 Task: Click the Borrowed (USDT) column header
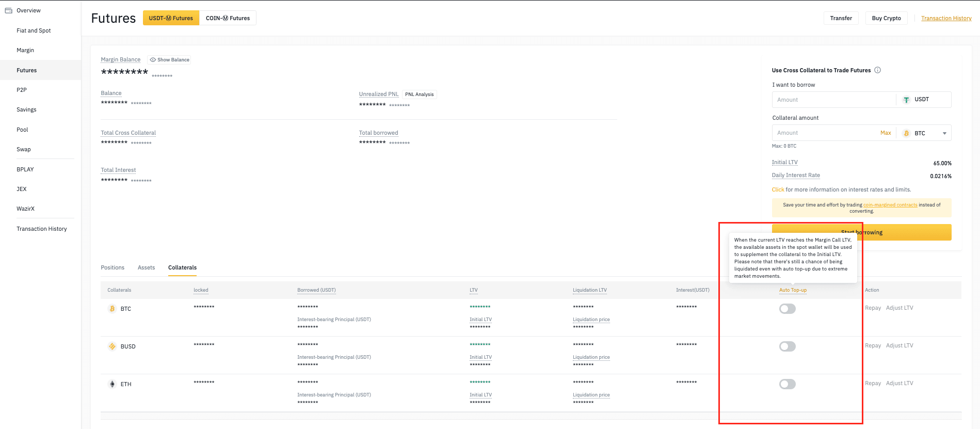click(x=316, y=290)
